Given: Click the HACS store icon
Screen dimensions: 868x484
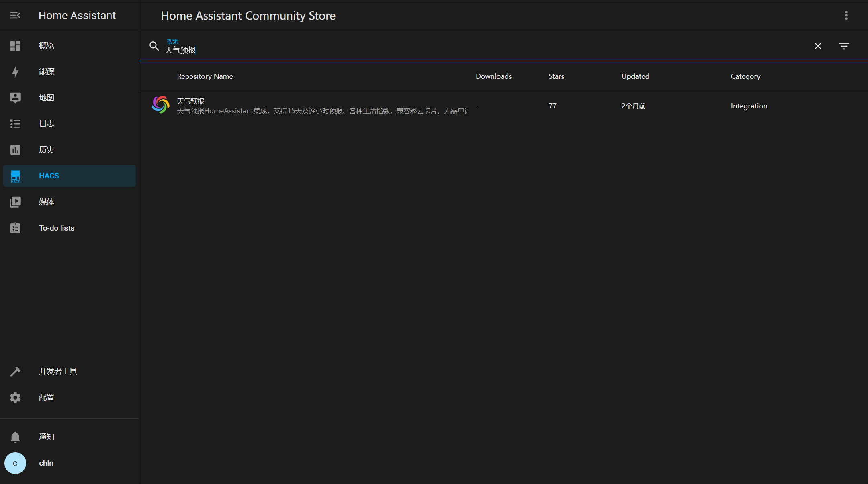Looking at the screenshot, I should 15,176.
